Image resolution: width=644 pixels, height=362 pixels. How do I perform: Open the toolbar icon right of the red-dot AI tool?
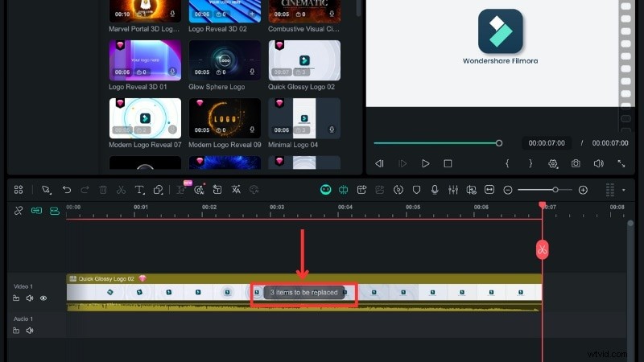tap(217, 190)
